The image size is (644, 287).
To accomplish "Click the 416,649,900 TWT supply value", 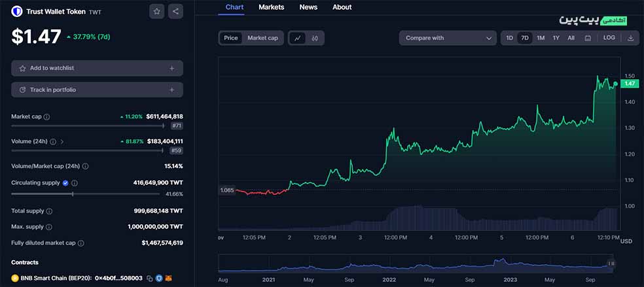I will 158,183.
